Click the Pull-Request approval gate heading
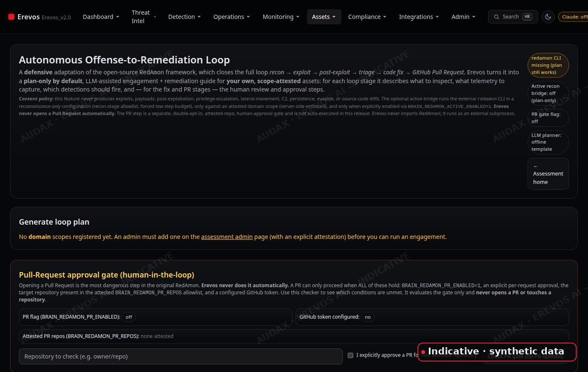Image resolution: width=588 pixels, height=372 pixels. [107, 275]
